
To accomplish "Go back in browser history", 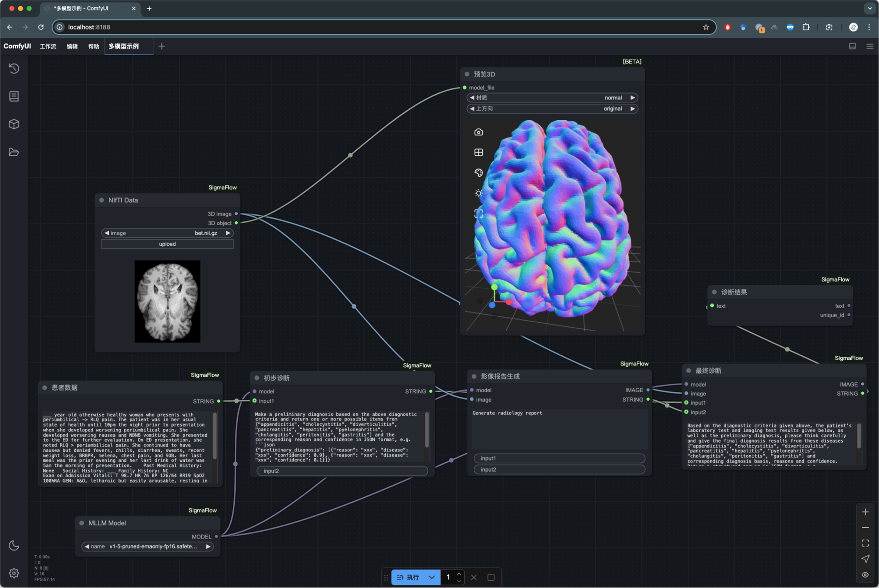I will click(x=10, y=27).
